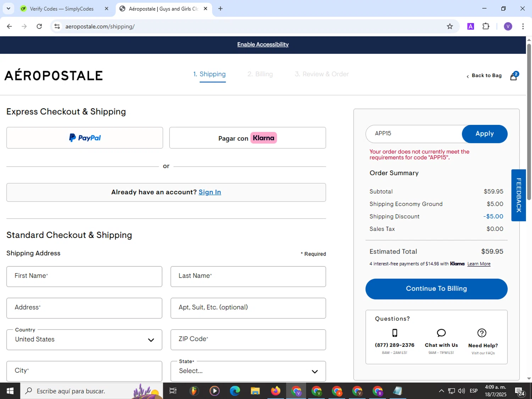The height and width of the screenshot is (399, 532).
Task: Click the Address field
Action: click(84, 308)
